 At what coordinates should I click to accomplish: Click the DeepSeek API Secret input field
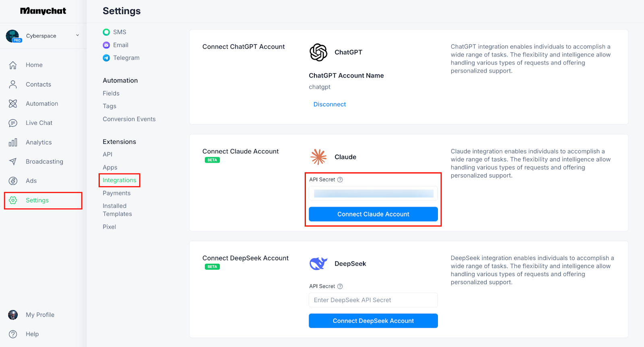(x=373, y=300)
